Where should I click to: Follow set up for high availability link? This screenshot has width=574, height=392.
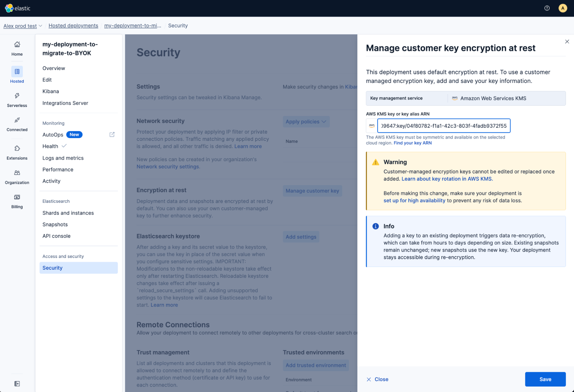click(x=414, y=201)
